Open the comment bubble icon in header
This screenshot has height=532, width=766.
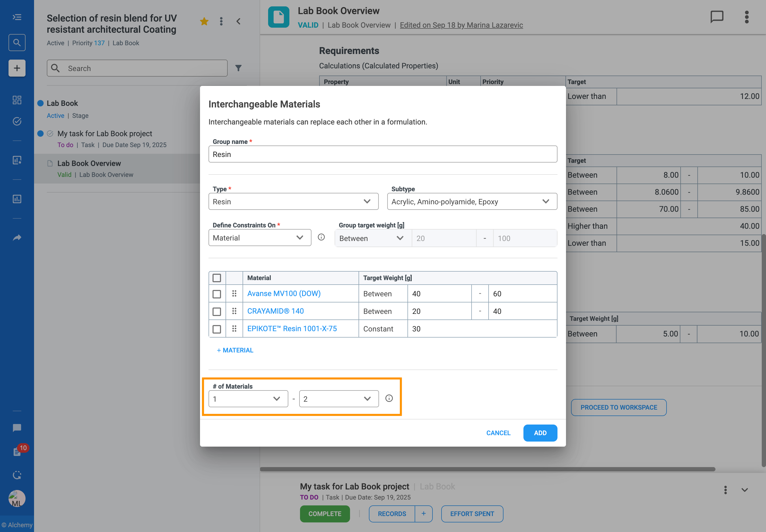717,17
